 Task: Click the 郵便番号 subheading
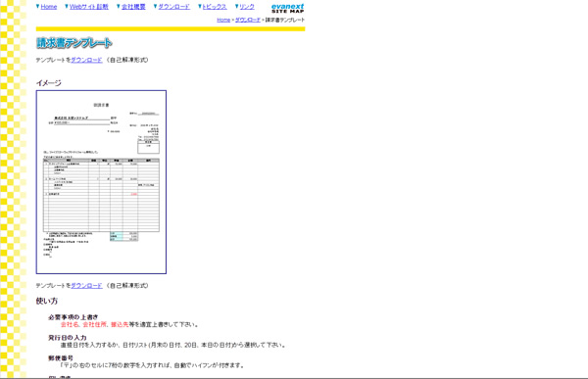click(x=61, y=358)
